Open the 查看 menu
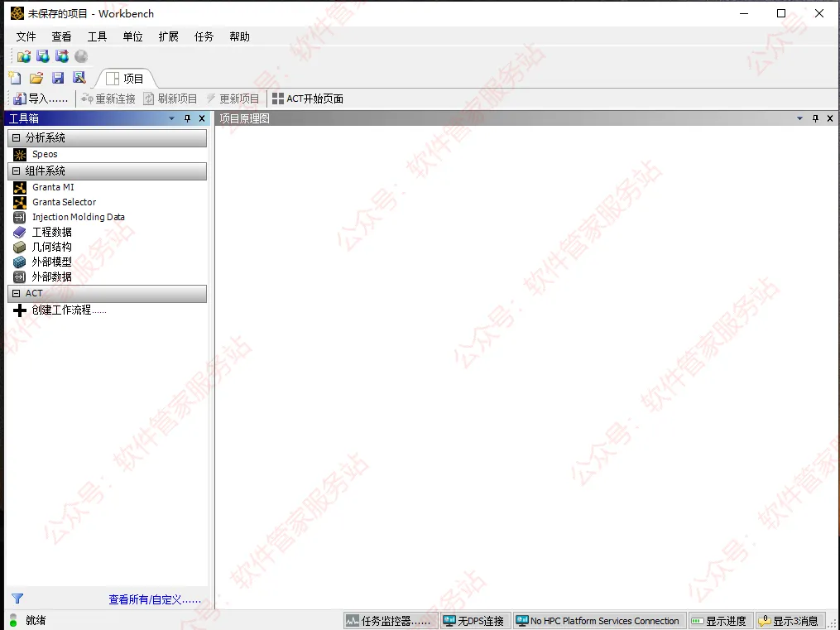 61,36
